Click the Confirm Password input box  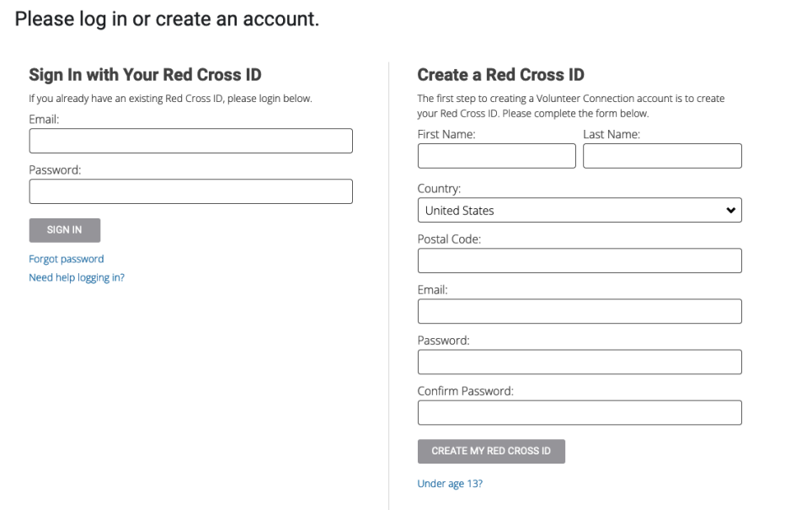pos(580,413)
